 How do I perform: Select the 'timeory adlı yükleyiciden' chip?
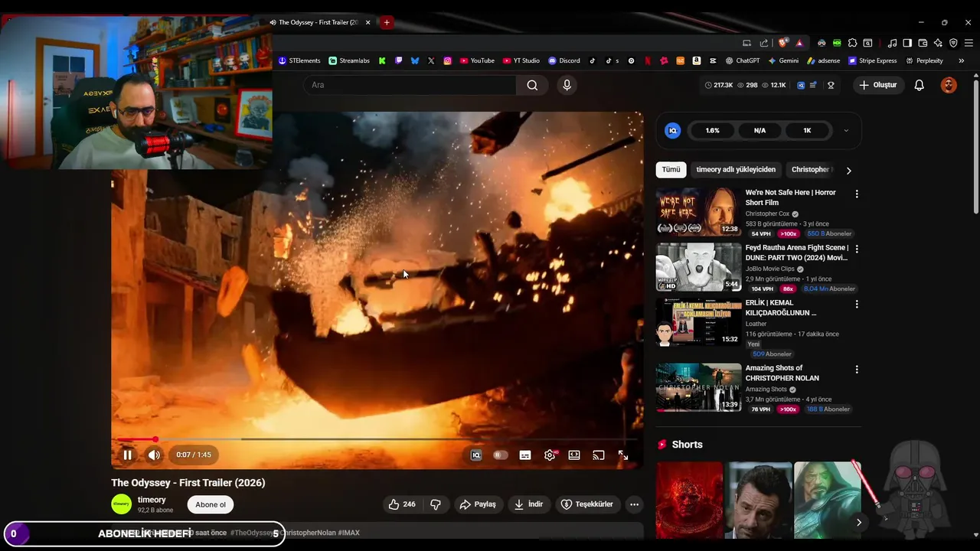[736, 170]
